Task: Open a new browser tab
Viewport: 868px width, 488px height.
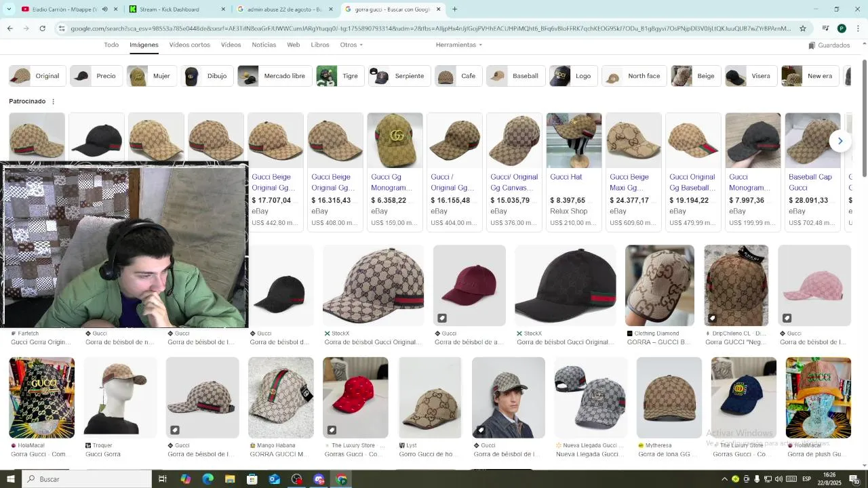Action: tap(454, 9)
